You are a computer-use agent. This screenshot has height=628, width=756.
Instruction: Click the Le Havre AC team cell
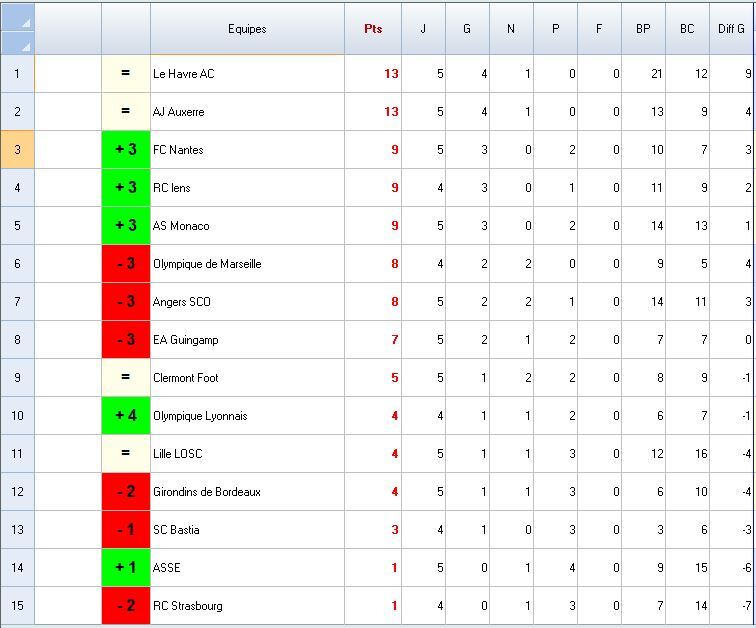click(247, 74)
